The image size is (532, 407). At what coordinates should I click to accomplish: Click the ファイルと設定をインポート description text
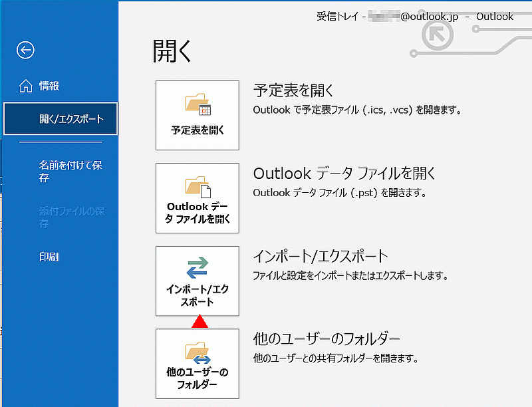click(x=351, y=275)
